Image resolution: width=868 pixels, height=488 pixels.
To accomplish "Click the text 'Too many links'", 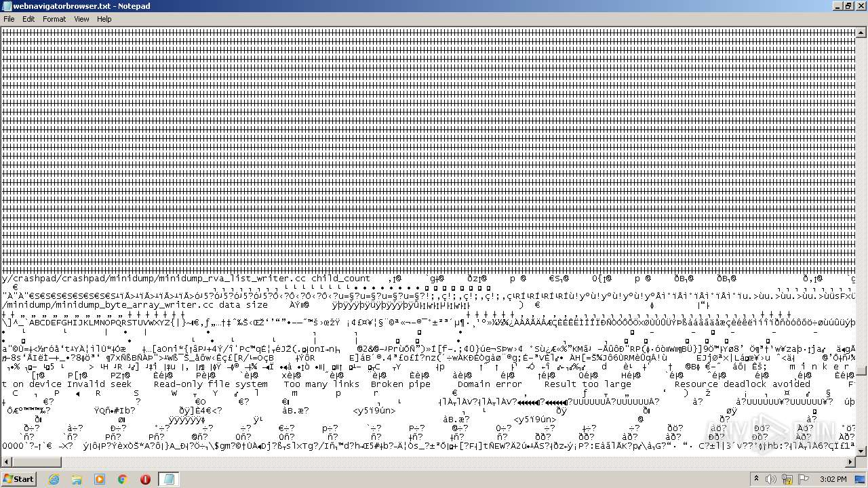I will coord(322,384).
